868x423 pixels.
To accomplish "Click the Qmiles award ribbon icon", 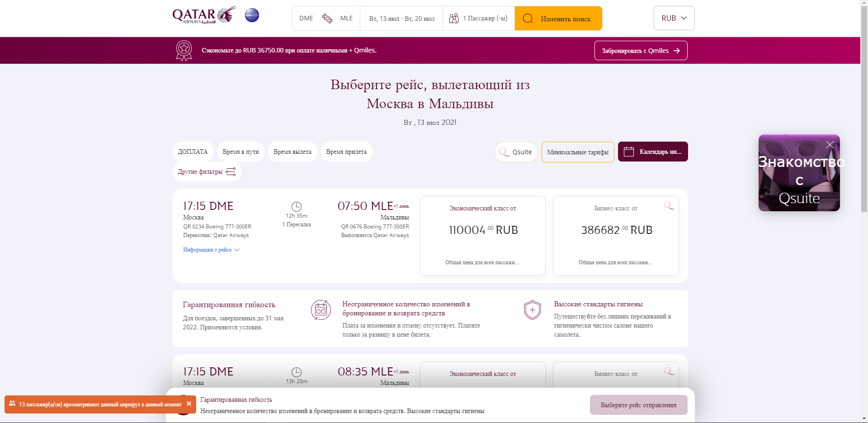I will click(x=184, y=50).
